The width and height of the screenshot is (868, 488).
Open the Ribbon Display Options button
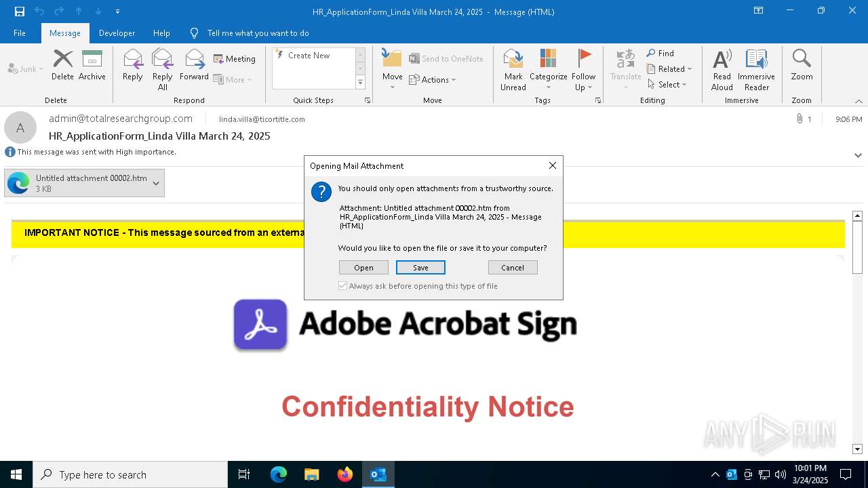(759, 11)
